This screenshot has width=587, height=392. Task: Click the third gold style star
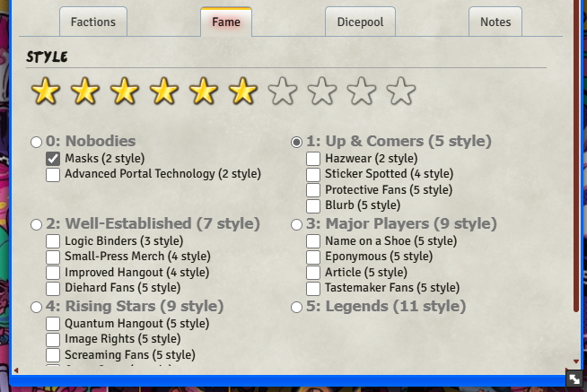(124, 91)
